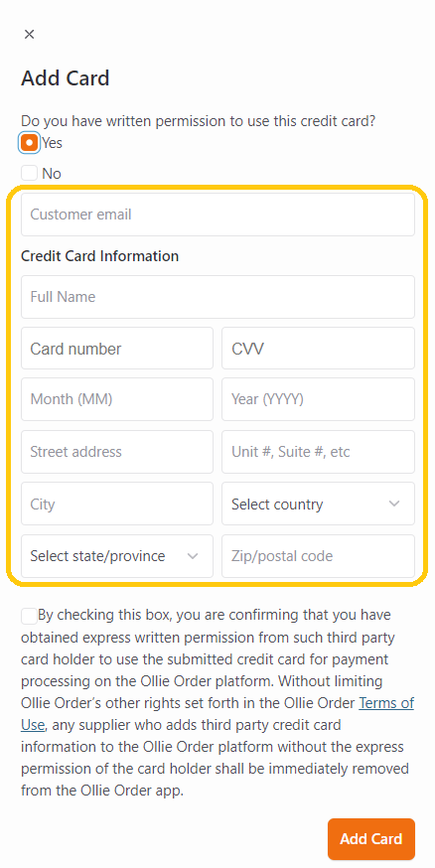Open the Select country dropdown

click(318, 504)
